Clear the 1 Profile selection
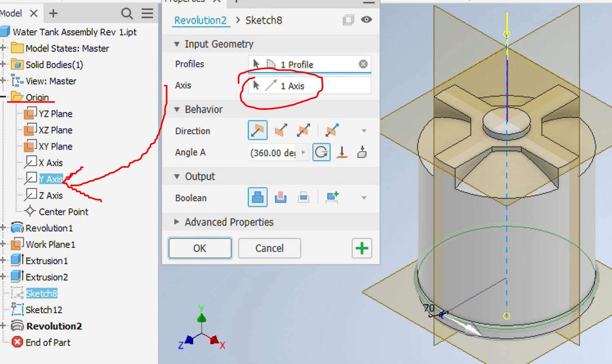Image resolution: width=612 pixels, height=364 pixels. [363, 64]
